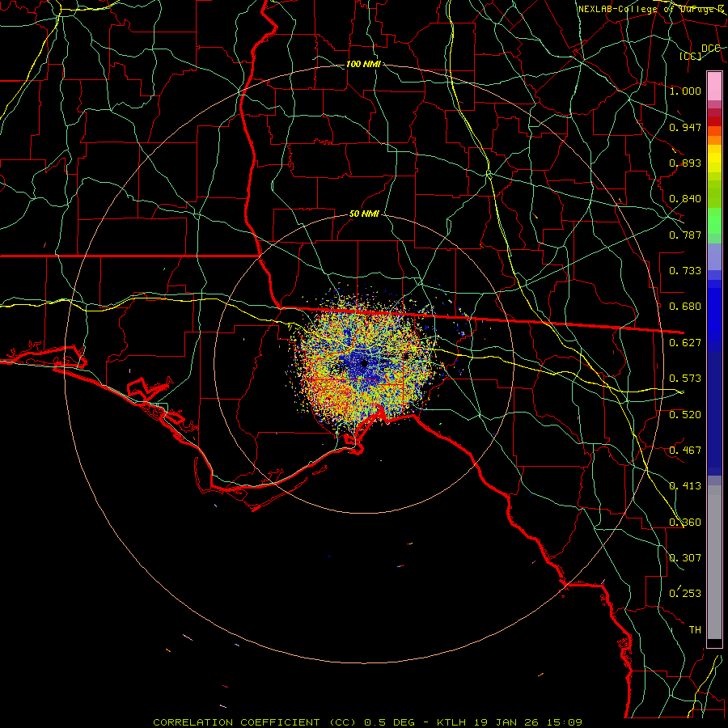Select the DCC label above the legend
The image size is (728, 728).
pos(711,49)
